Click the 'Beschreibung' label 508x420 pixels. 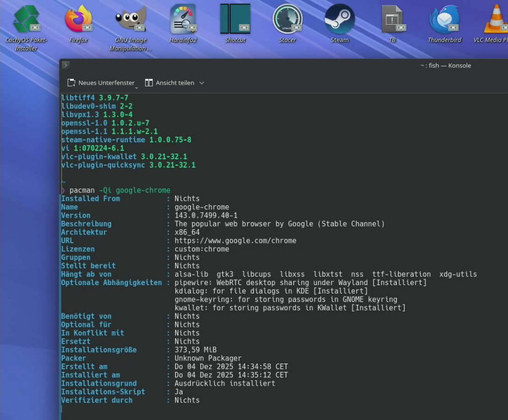pos(86,224)
